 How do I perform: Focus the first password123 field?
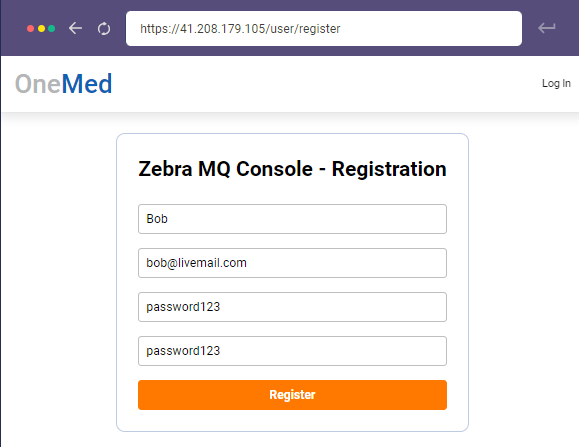[x=292, y=307]
